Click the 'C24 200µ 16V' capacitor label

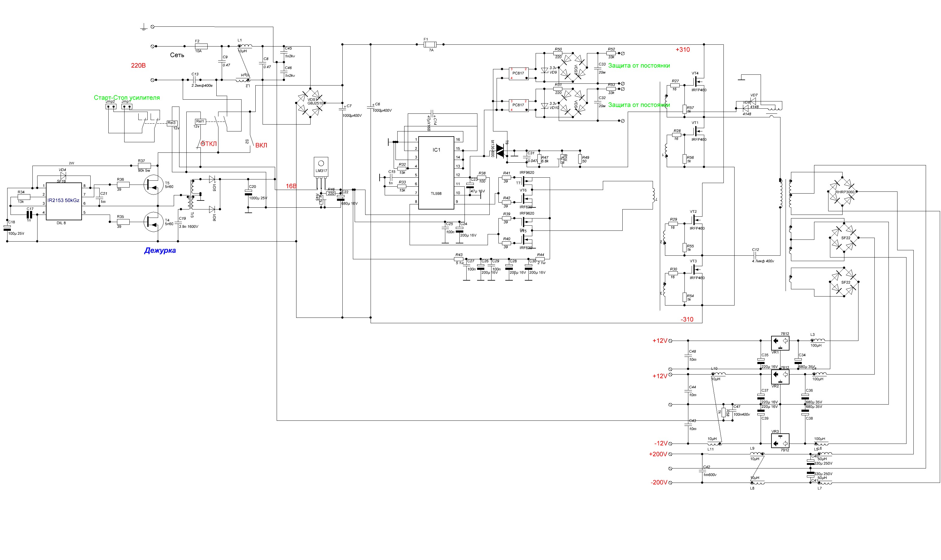[x=468, y=230]
